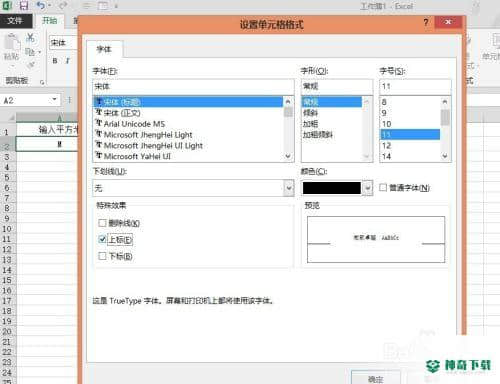Click the Format Painter brush icon
This screenshot has width=500, height=384.
[x=31, y=65]
